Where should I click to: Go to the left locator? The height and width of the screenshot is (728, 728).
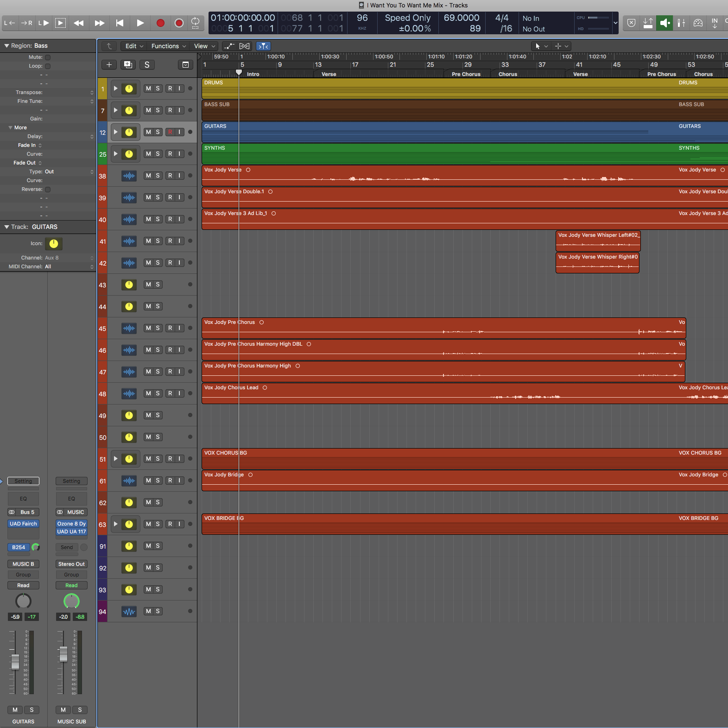(9, 23)
